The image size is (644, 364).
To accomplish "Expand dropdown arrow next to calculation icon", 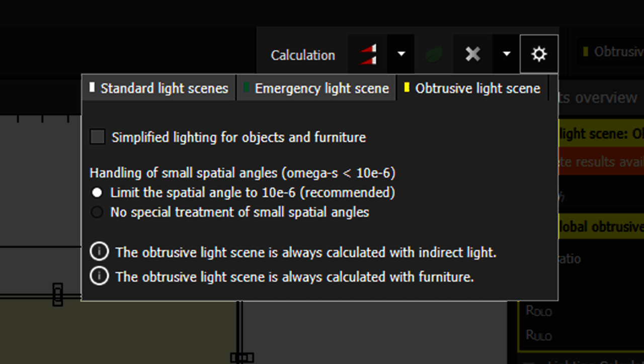I will click(401, 54).
